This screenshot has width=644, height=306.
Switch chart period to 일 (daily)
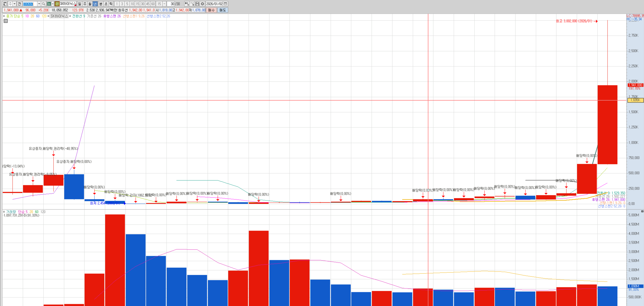80,4
